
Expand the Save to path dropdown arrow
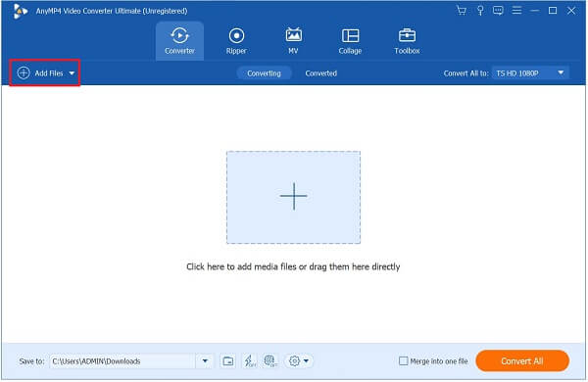tap(205, 361)
